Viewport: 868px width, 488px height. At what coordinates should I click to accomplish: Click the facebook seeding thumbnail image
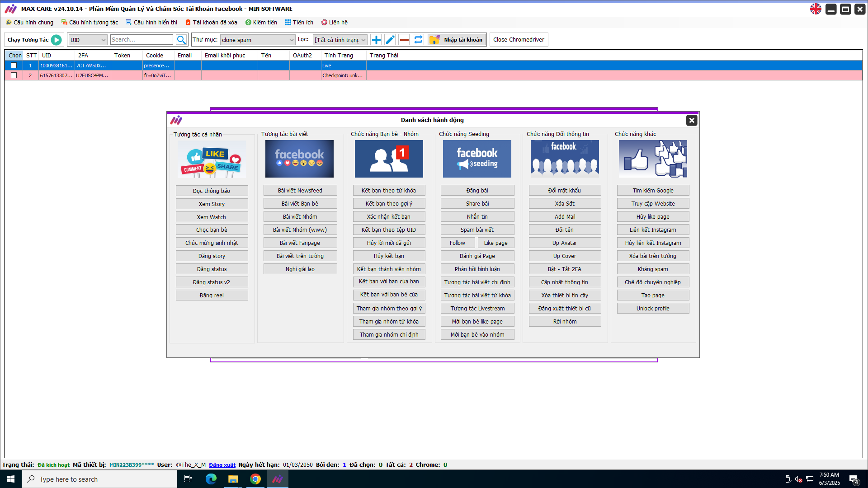click(477, 159)
